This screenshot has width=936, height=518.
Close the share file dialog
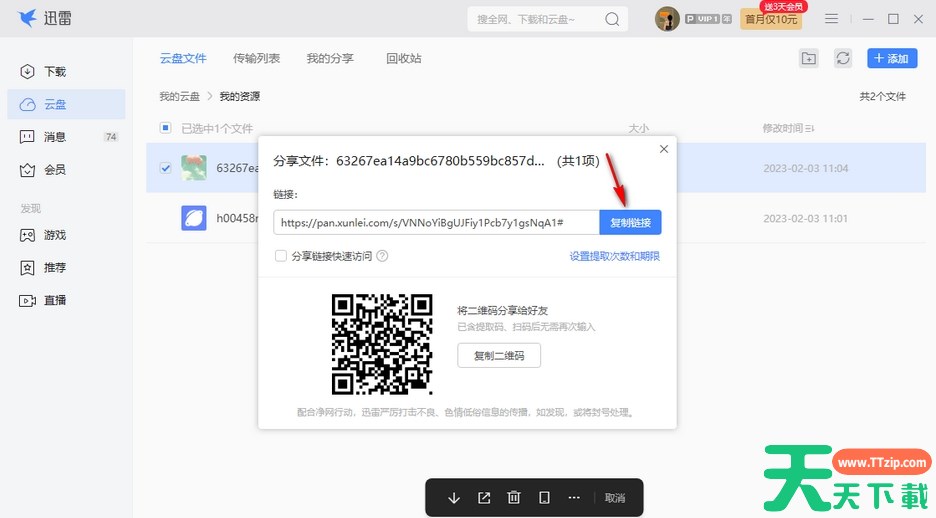[664, 149]
